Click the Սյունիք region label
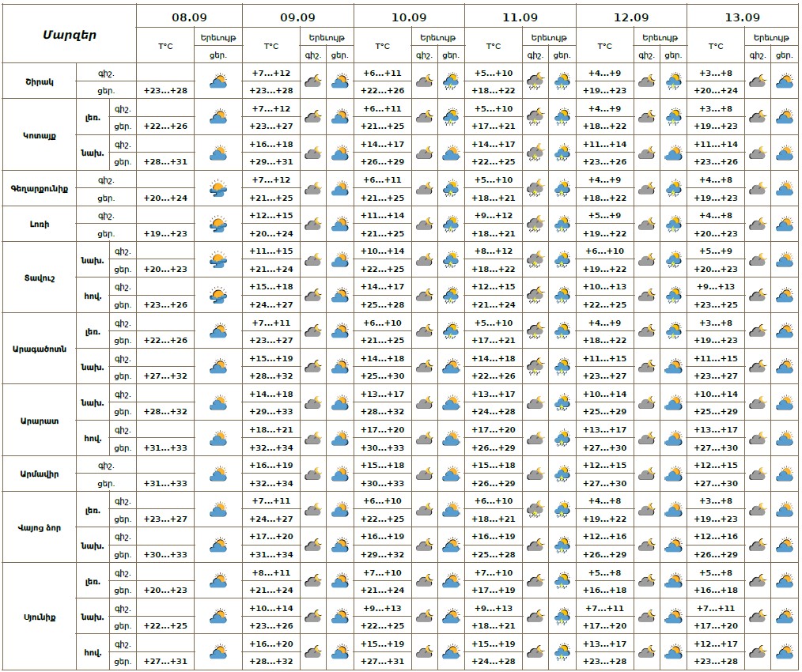802x672 pixels. (x=39, y=616)
